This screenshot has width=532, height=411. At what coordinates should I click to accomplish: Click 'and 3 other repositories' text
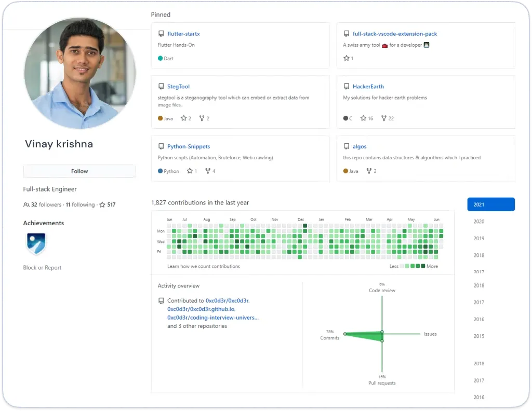197,326
